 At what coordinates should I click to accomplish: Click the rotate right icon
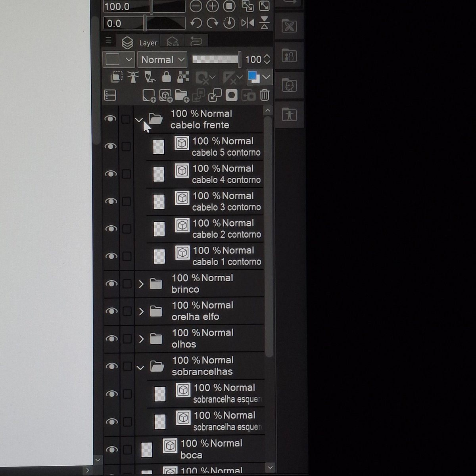213,23
